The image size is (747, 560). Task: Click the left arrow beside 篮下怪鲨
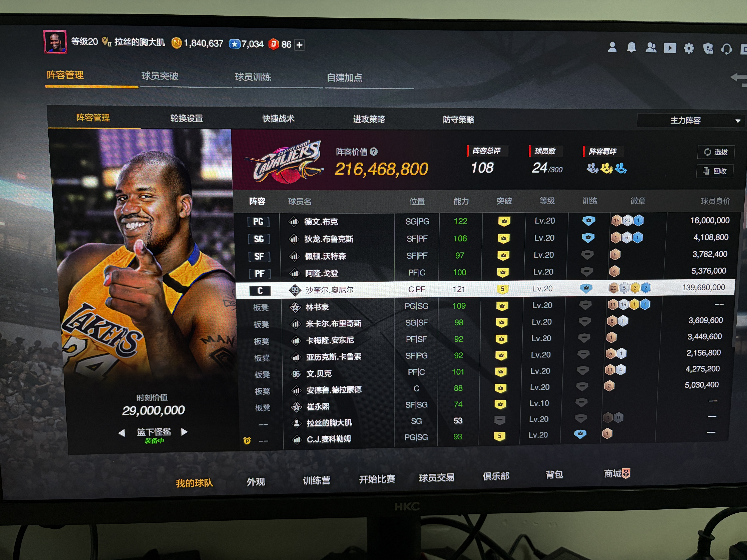click(x=122, y=432)
